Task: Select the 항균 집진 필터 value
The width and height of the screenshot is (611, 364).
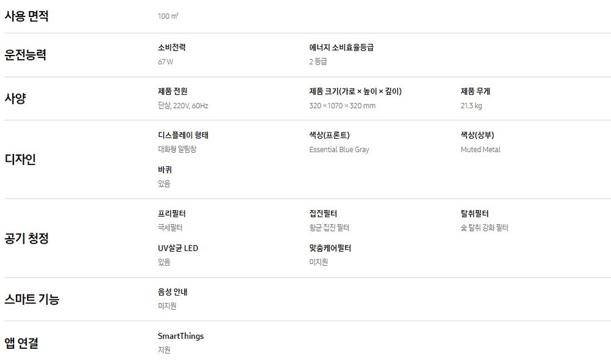Action: (x=329, y=228)
